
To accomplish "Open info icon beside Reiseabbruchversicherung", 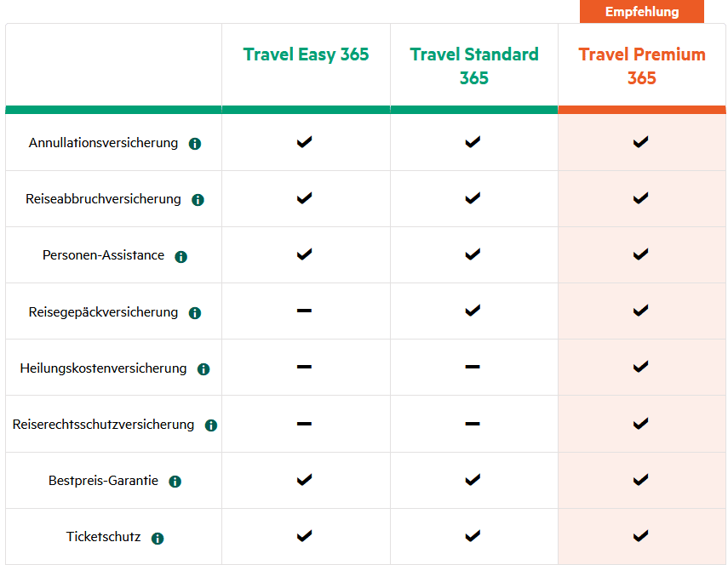I will [x=198, y=200].
